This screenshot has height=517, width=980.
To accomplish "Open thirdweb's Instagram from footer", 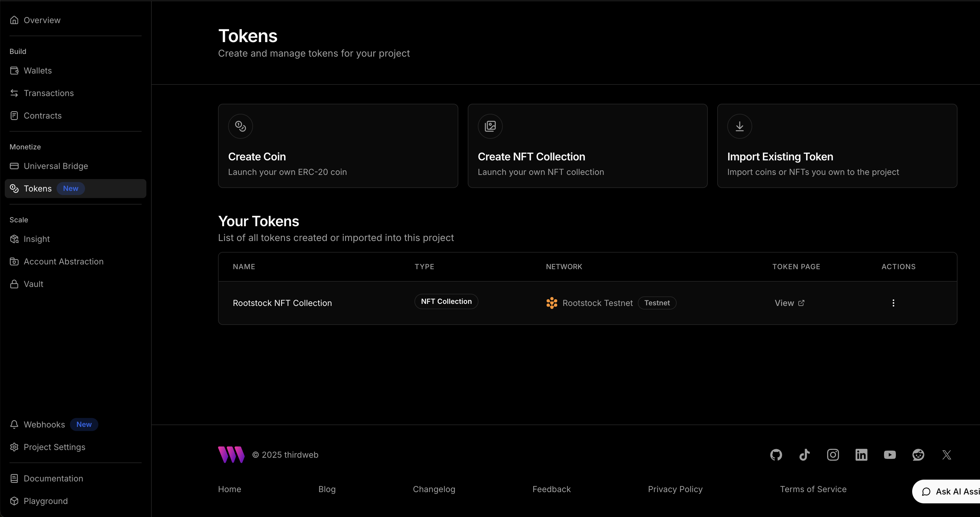I will (x=833, y=454).
